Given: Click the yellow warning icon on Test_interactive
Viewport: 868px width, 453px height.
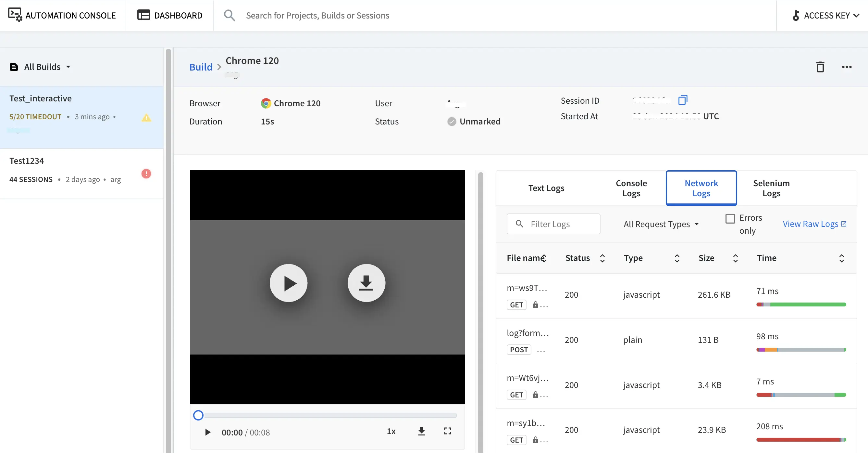Looking at the screenshot, I should pos(146,117).
